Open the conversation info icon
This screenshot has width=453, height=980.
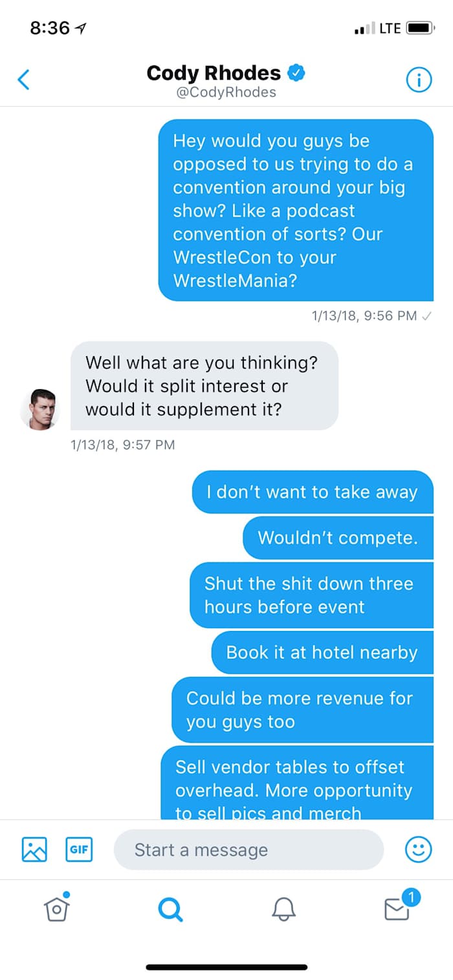(x=419, y=79)
